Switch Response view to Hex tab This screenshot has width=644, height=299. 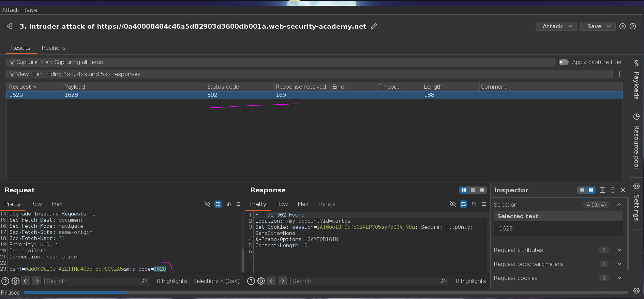click(x=303, y=204)
